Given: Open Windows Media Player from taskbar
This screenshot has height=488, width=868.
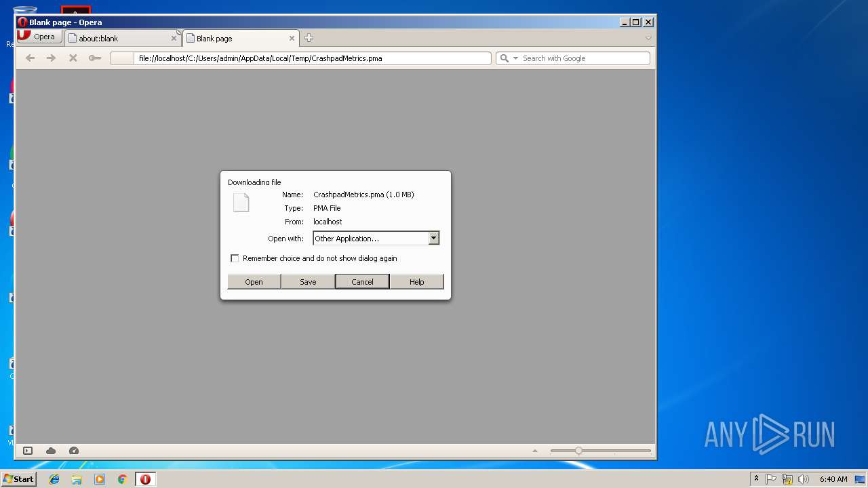Looking at the screenshot, I should click(100, 479).
